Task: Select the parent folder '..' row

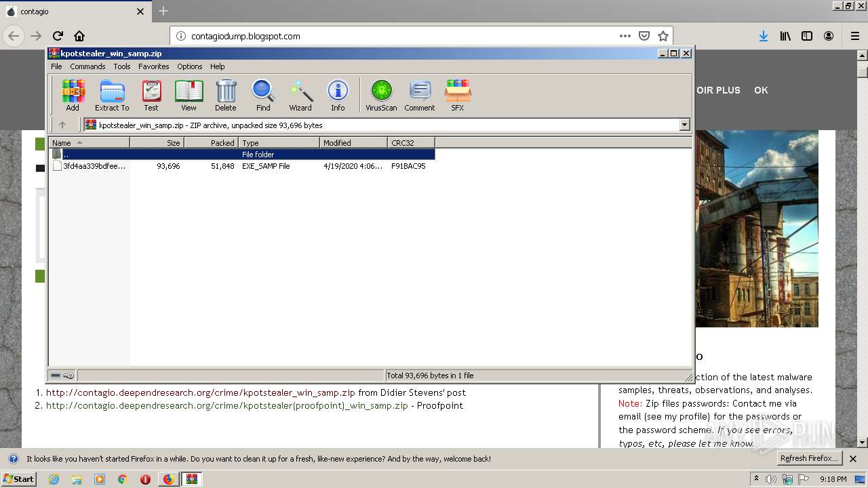Action: tap(242, 155)
